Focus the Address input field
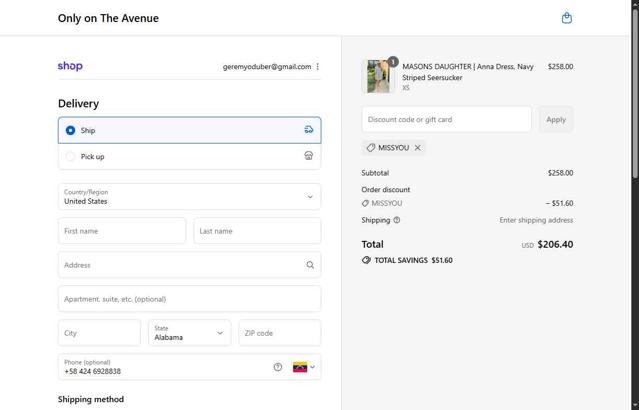639x410 pixels. tap(189, 265)
